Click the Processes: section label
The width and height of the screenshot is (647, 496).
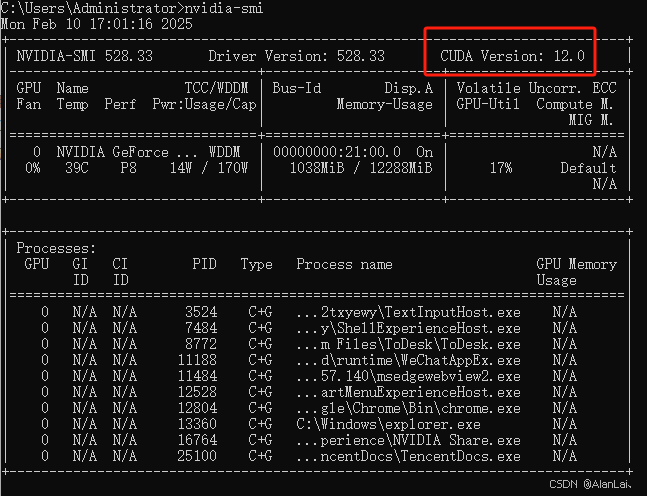[x=56, y=248]
